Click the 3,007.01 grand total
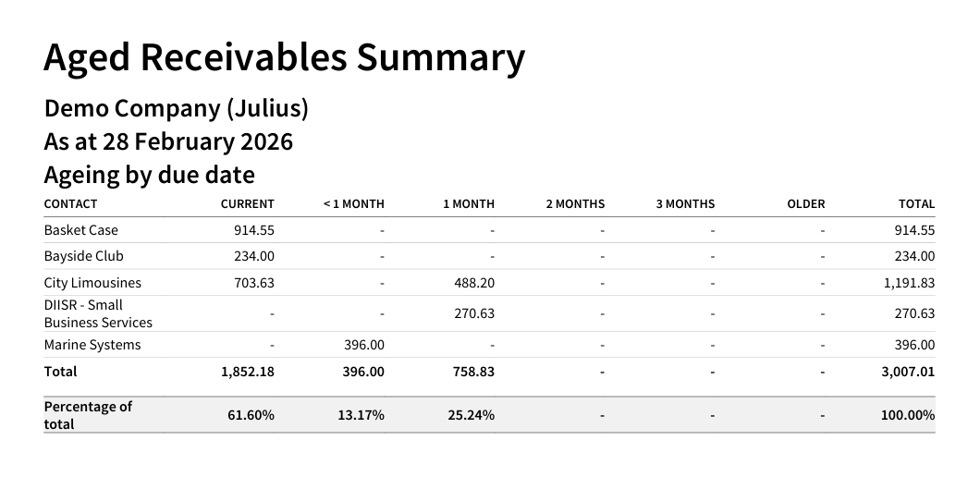 click(x=908, y=372)
